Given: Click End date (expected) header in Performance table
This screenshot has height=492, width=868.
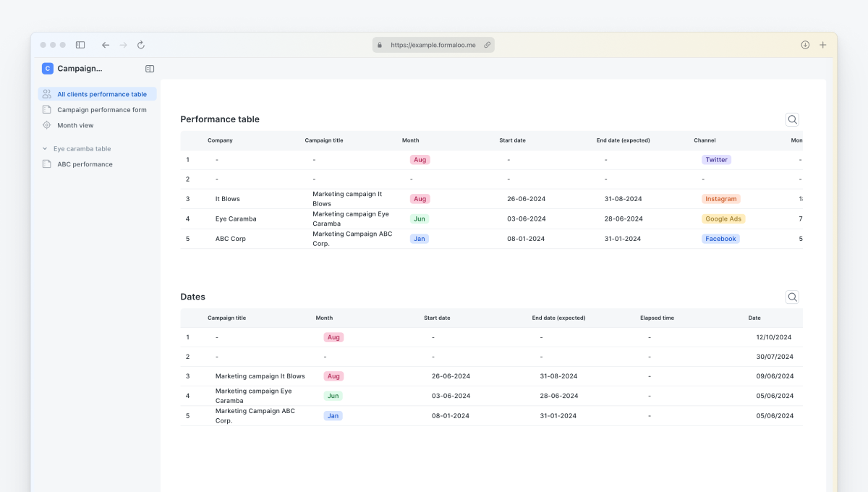Looking at the screenshot, I should pos(623,140).
